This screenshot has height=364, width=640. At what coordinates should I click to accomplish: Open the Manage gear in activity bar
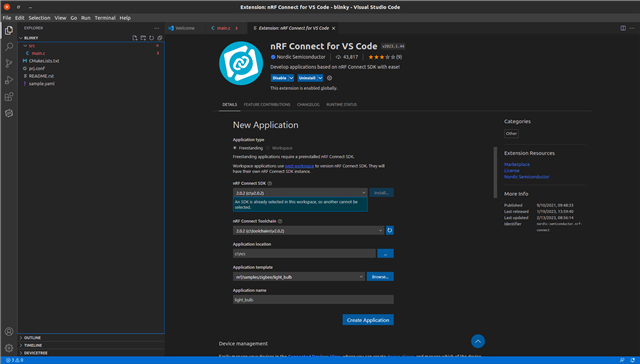[x=9, y=348]
